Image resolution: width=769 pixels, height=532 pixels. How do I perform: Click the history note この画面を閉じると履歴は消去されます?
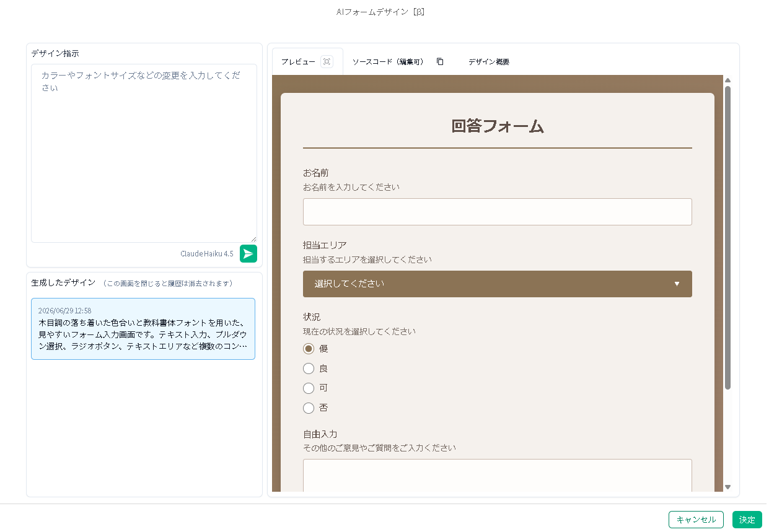[168, 283]
